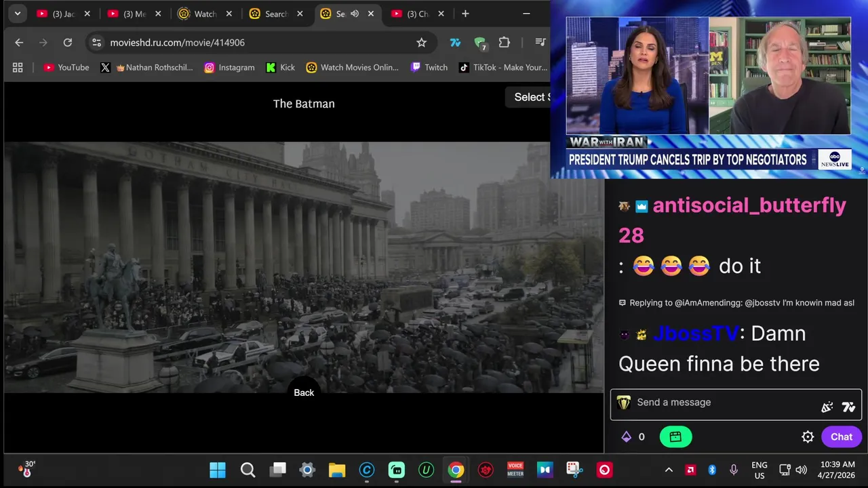Viewport: 868px width, 488px height.
Task: Open the Nathan Rothschild X bookmark
Action: coord(146,67)
